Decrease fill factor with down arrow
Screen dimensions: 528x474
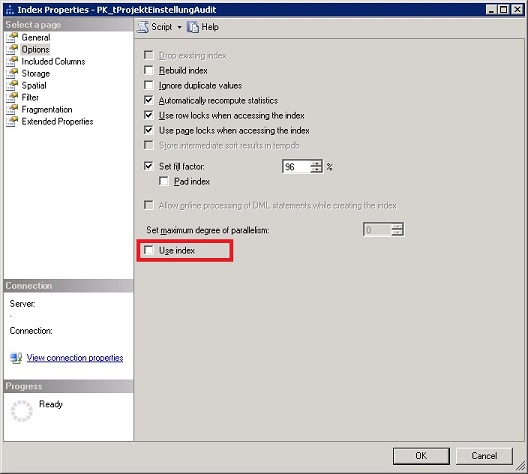(x=316, y=170)
